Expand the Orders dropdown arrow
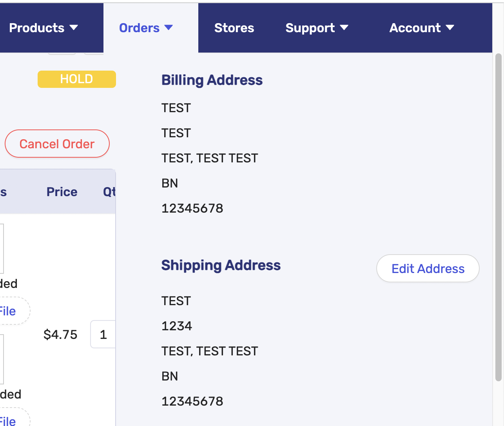This screenshot has width=504, height=426. pos(169,27)
